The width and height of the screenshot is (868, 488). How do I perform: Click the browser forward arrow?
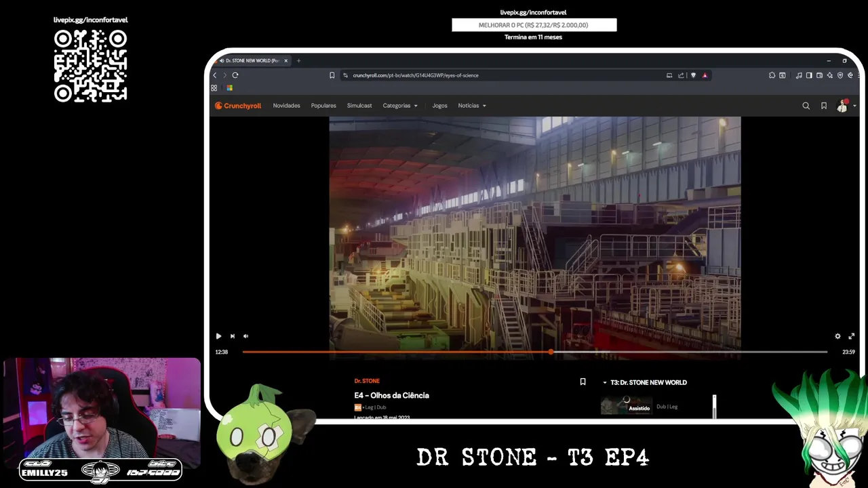pyautogui.click(x=224, y=75)
